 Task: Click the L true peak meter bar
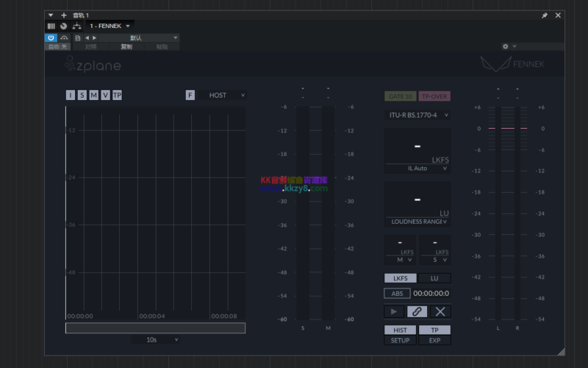click(498, 213)
